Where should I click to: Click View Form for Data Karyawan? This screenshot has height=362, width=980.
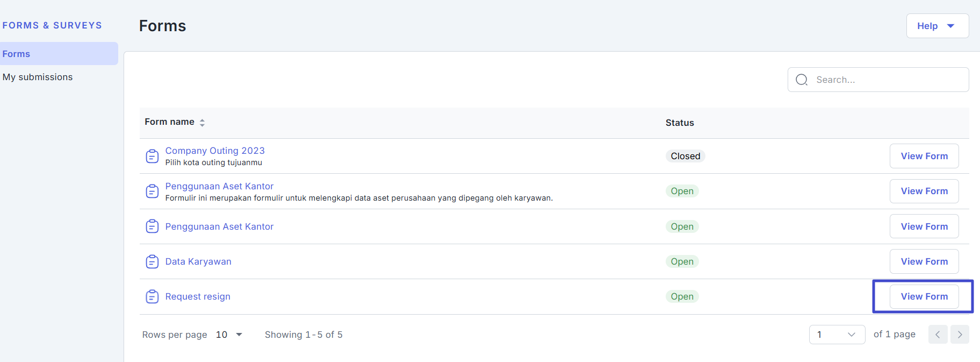(924, 261)
